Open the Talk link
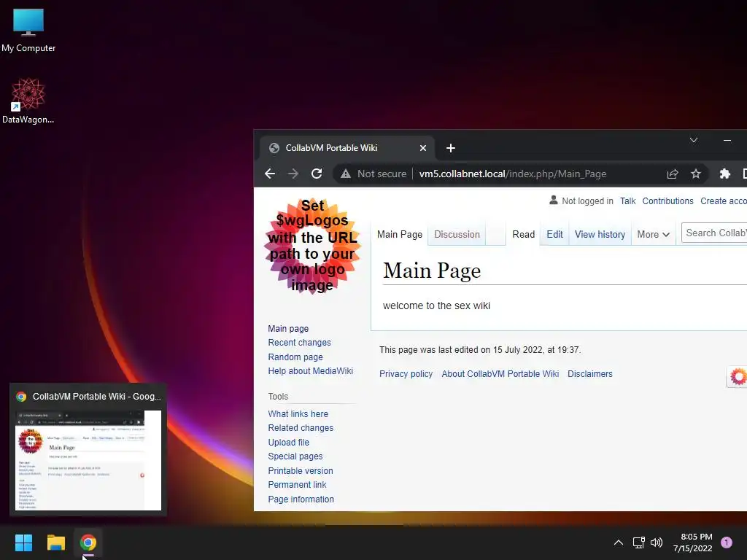 point(627,201)
